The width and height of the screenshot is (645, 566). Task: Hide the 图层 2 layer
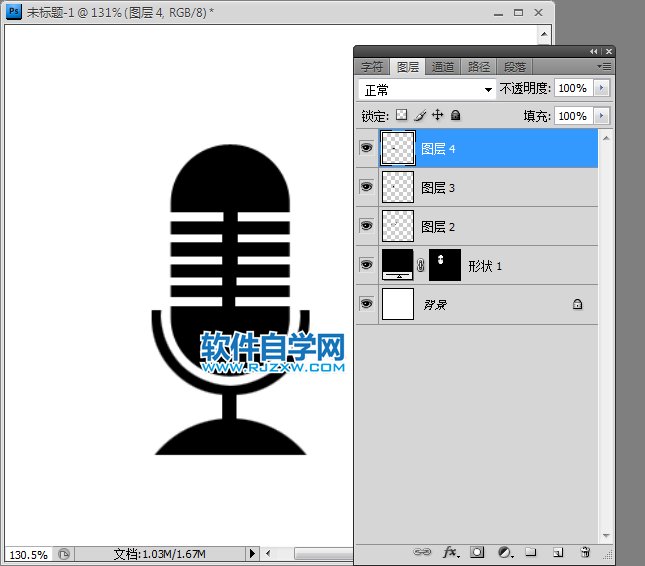tap(366, 225)
